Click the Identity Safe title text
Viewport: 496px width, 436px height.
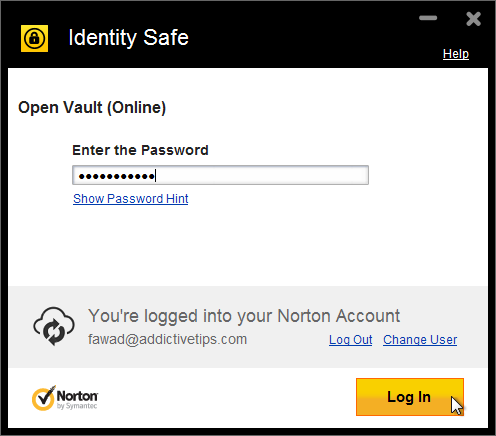[128, 38]
